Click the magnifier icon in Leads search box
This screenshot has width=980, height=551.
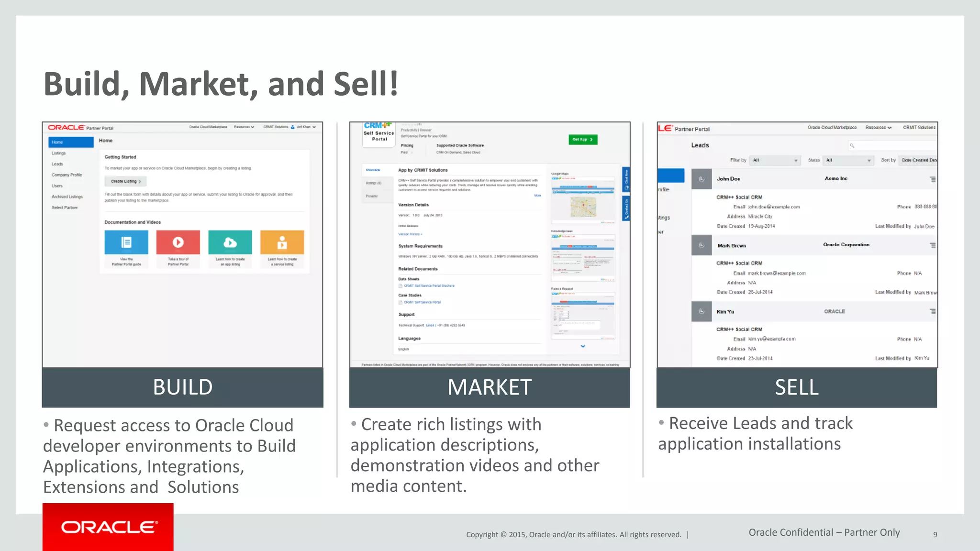coord(852,145)
